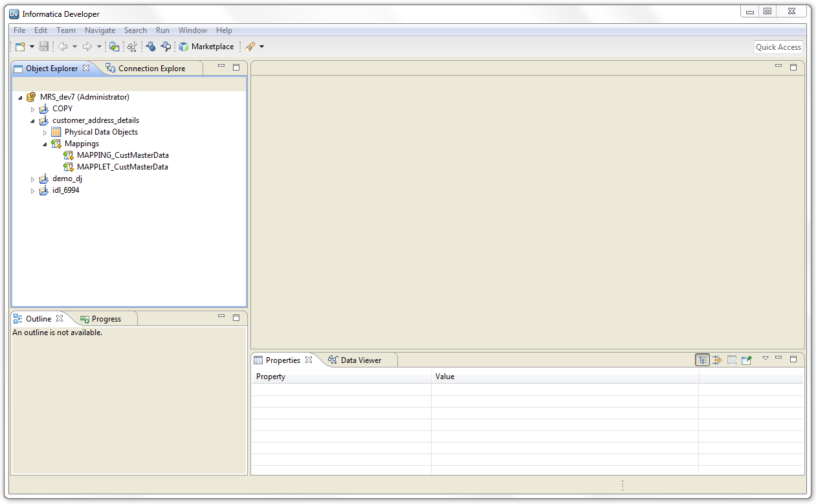
Task: Expand the demo_dj project
Action: point(32,179)
